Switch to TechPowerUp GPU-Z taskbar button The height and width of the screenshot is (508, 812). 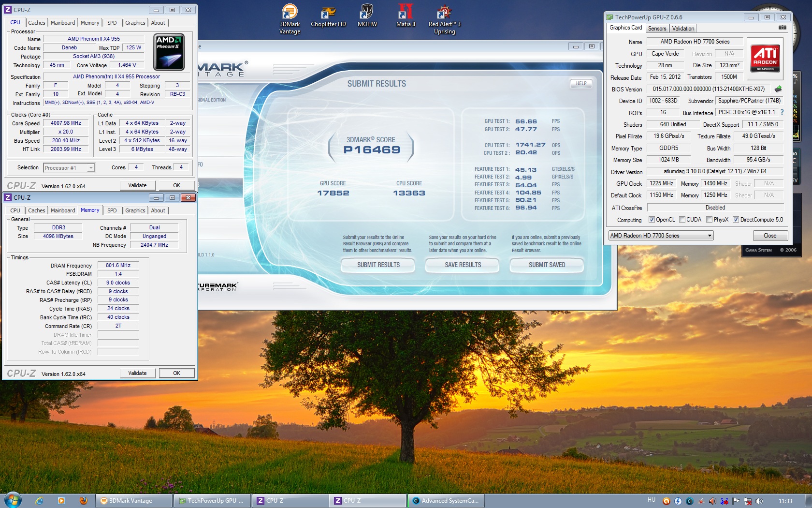(213, 501)
